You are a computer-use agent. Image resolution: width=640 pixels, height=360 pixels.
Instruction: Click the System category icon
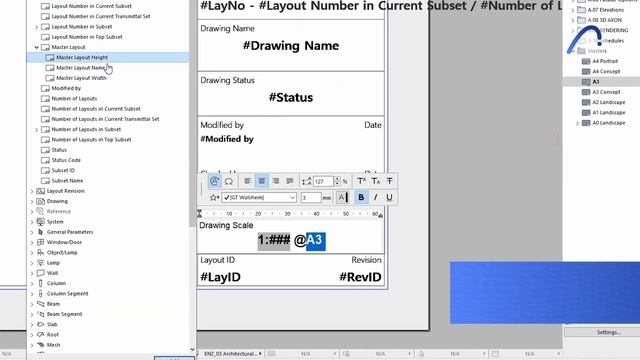40,222
